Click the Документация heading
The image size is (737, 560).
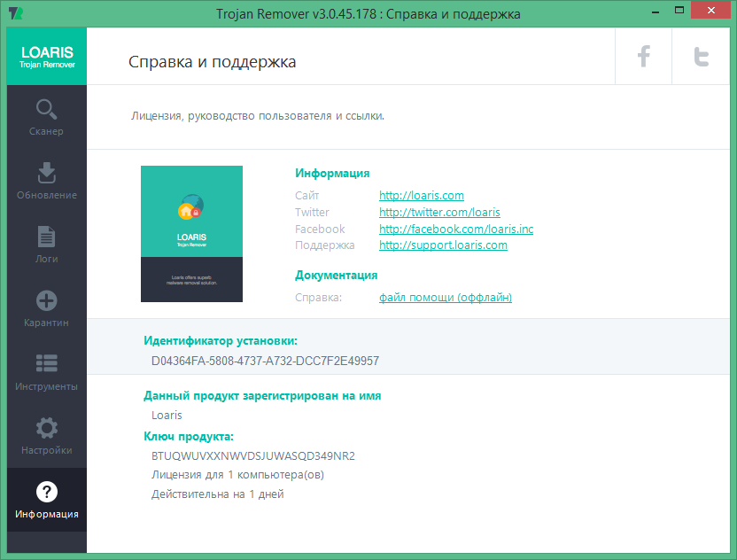coord(336,275)
